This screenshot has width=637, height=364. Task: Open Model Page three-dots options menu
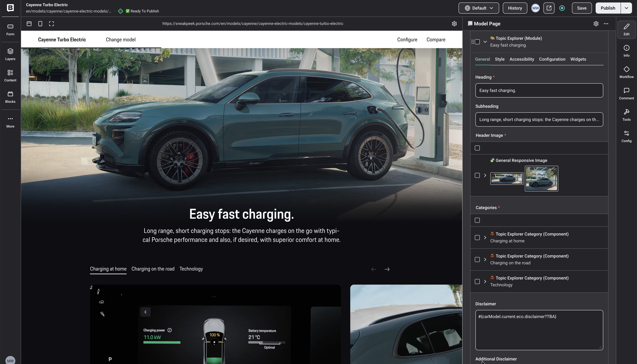(x=606, y=24)
